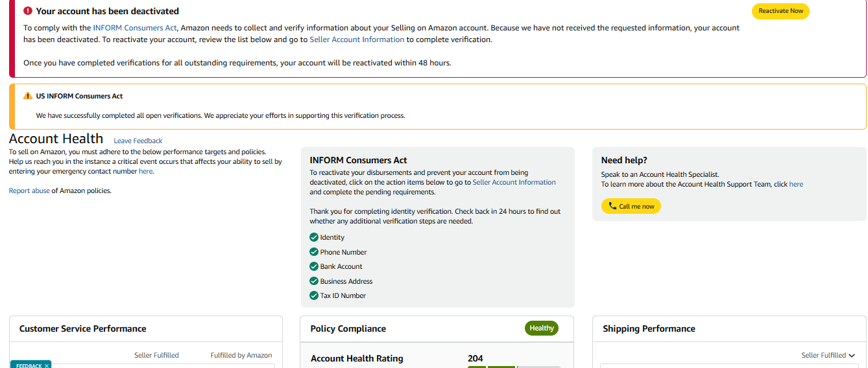Click the red deactivation alert icon
868x368 pixels.
pyautogui.click(x=28, y=11)
